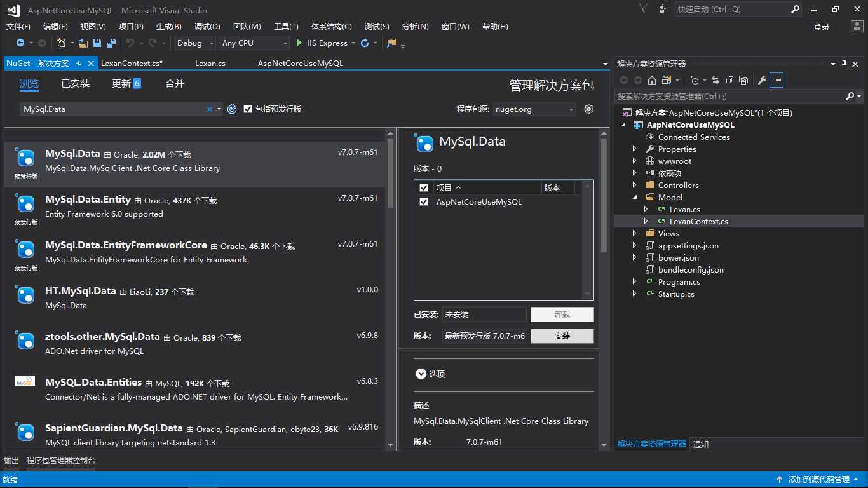Open the Any CPU platform dropdown
Viewport: 868px width, 488px height.
(x=254, y=43)
